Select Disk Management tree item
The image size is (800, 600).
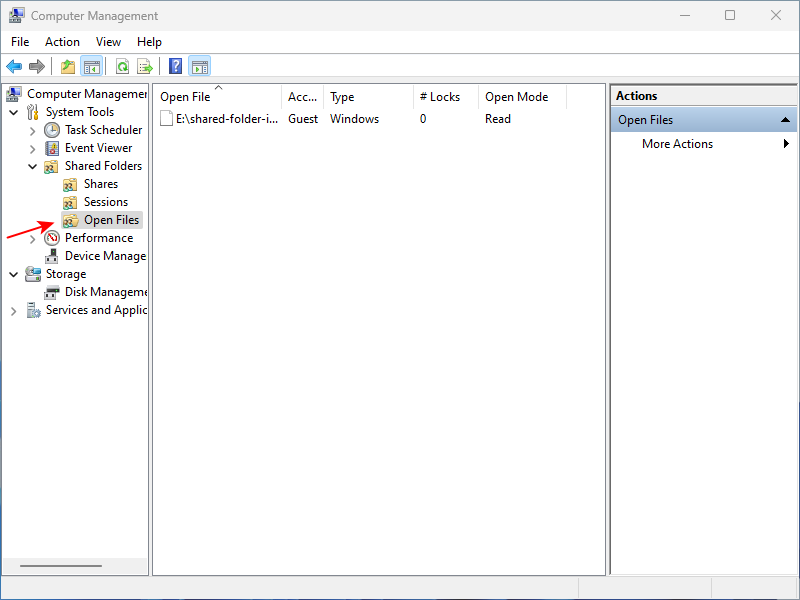pos(106,292)
